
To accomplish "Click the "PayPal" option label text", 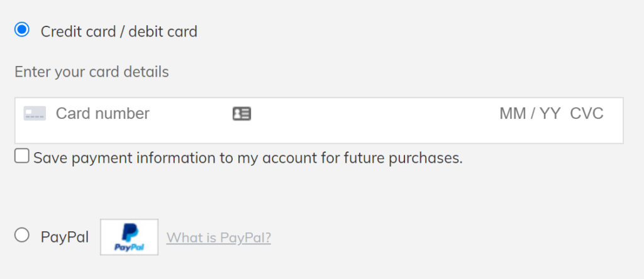I will coord(64,238).
